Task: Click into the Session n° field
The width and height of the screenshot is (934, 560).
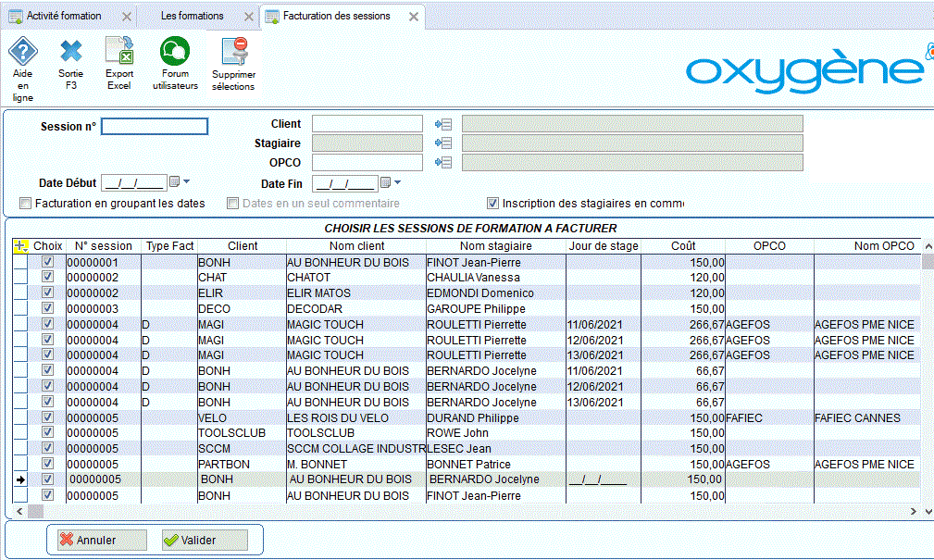Action: coord(155,127)
